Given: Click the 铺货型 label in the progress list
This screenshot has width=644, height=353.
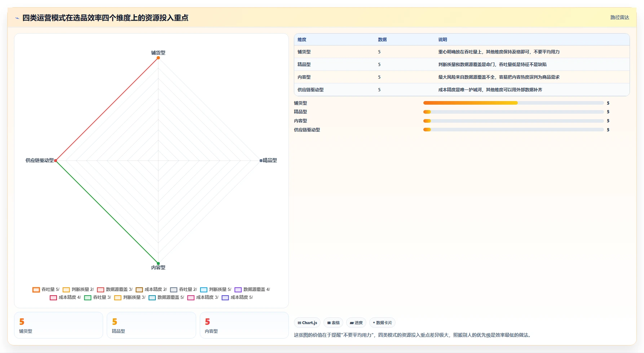Looking at the screenshot, I should pos(300,103).
